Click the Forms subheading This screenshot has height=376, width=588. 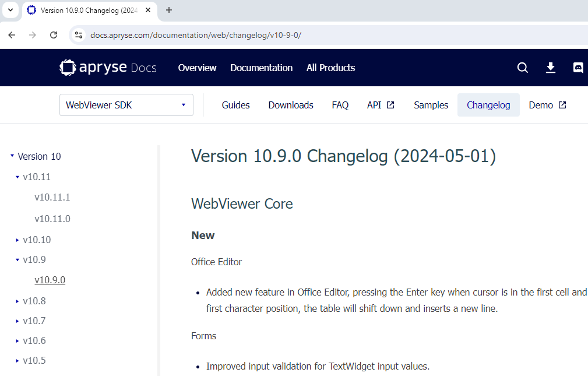(x=203, y=336)
